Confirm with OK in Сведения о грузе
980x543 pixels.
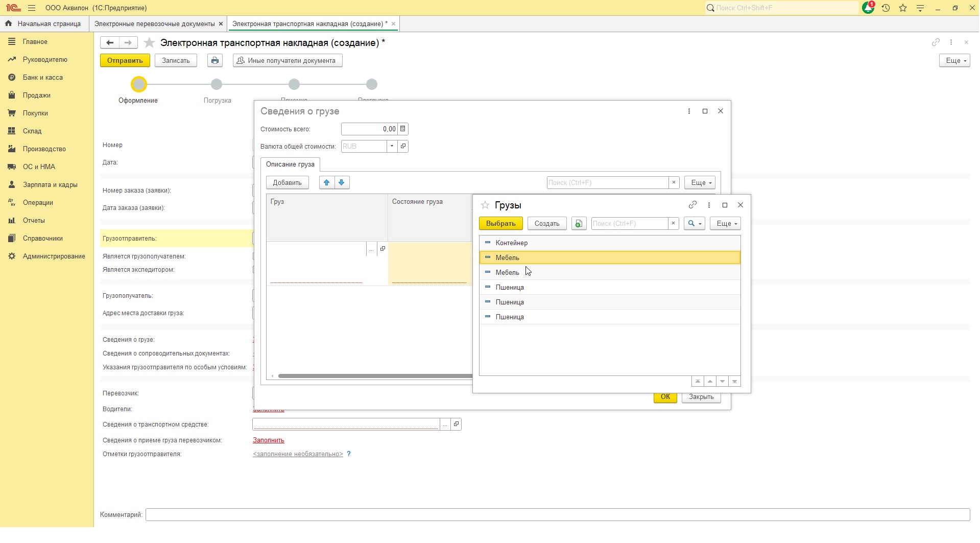(665, 397)
